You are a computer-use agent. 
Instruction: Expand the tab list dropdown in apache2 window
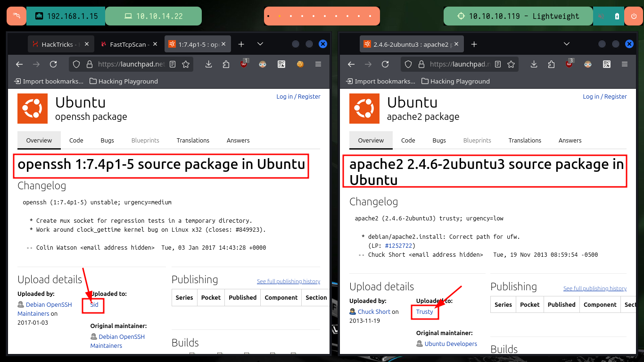tap(567, 44)
